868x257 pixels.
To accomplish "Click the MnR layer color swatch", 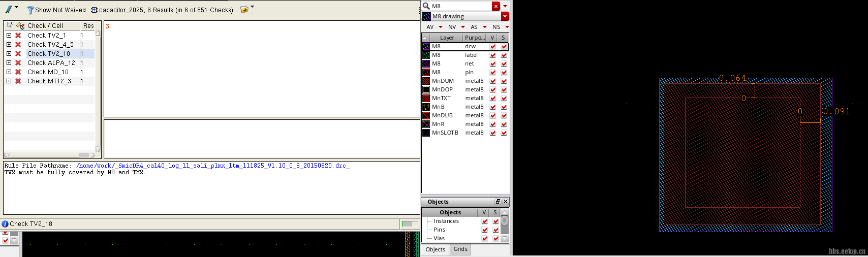I will (x=426, y=124).
